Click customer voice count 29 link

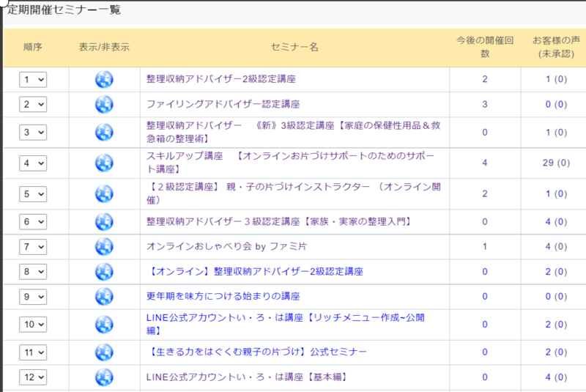pyautogui.click(x=547, y=163)
